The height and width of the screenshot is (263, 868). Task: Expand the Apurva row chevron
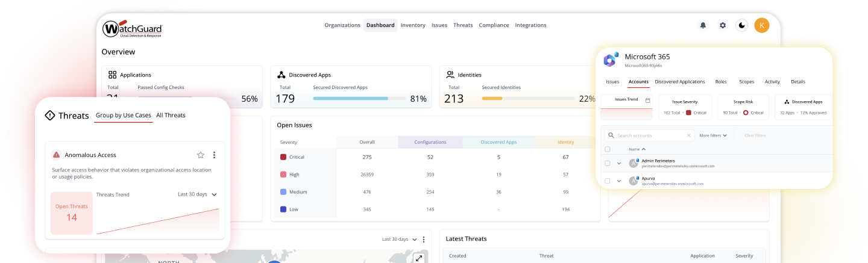[619, 181]
